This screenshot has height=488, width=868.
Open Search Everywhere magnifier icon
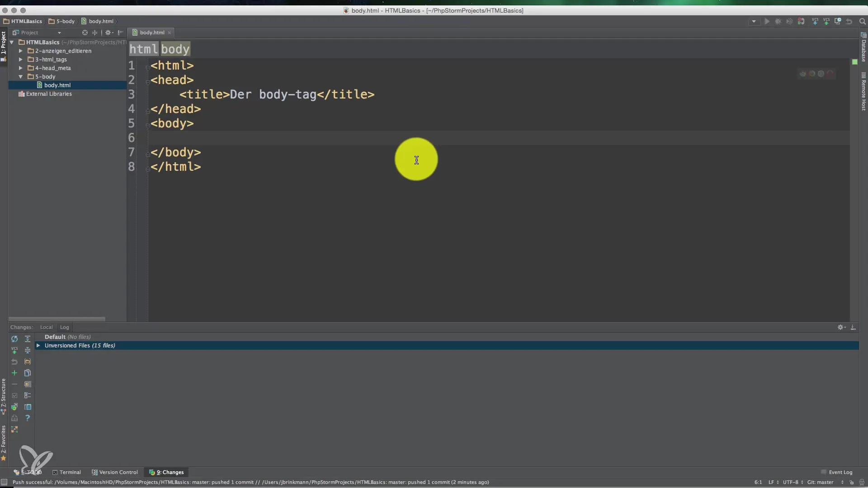tap(862, 21)
